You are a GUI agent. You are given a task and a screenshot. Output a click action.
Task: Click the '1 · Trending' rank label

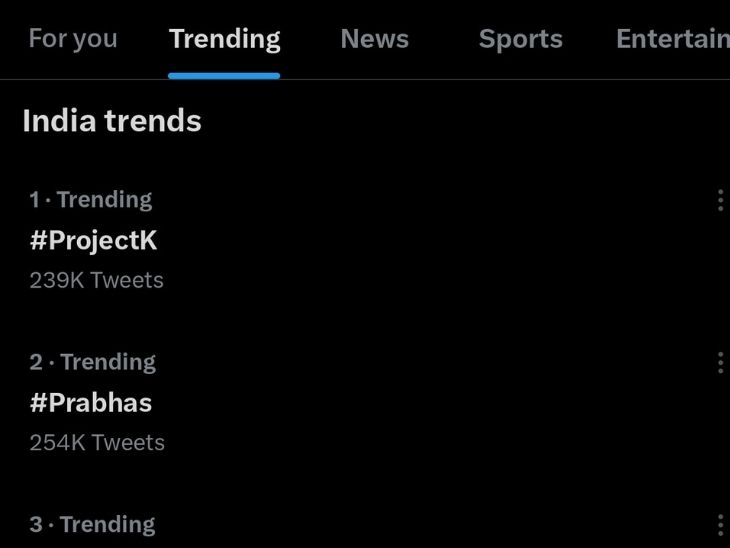pyautogui.click(x=91, y=200)
